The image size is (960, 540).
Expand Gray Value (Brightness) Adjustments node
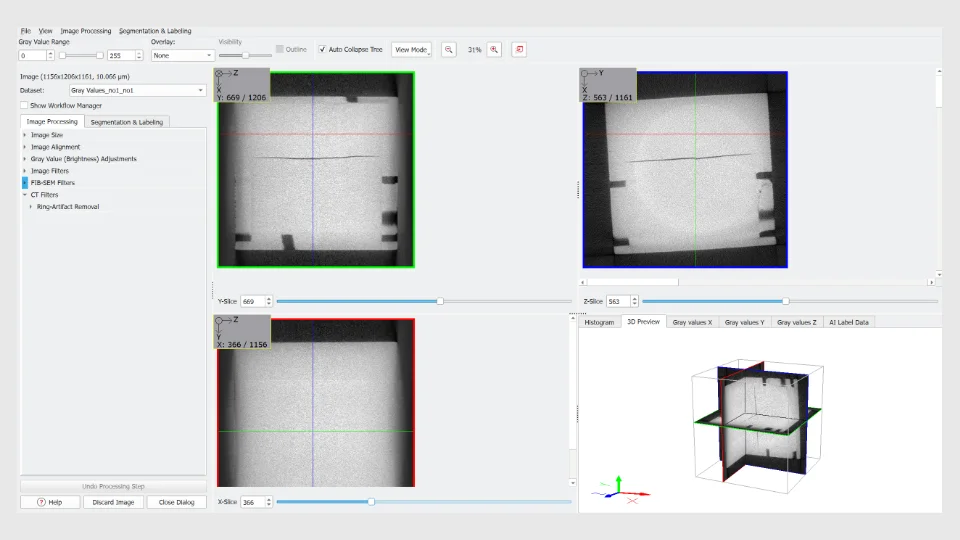24,159
